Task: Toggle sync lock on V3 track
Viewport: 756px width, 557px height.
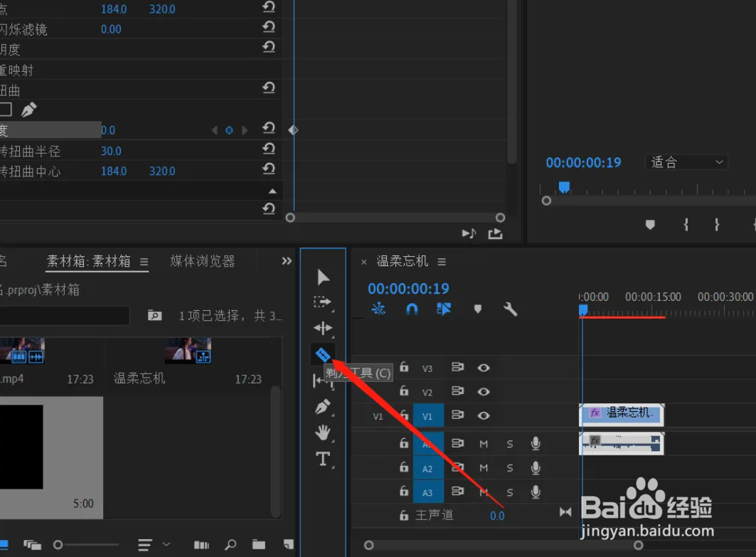Action: (457, 367)
